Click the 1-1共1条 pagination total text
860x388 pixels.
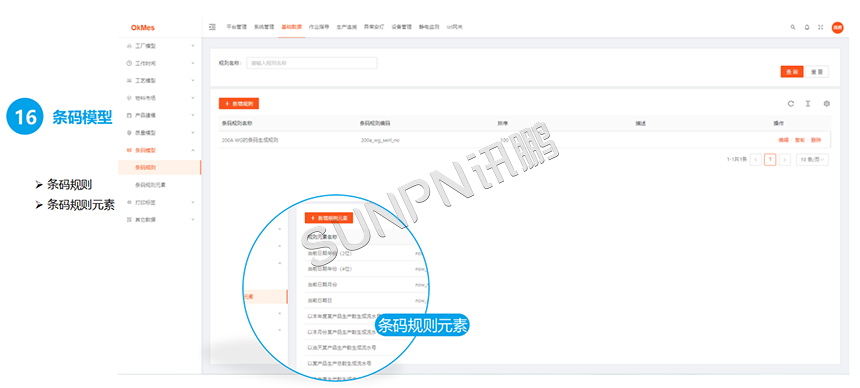click(737, 160)
